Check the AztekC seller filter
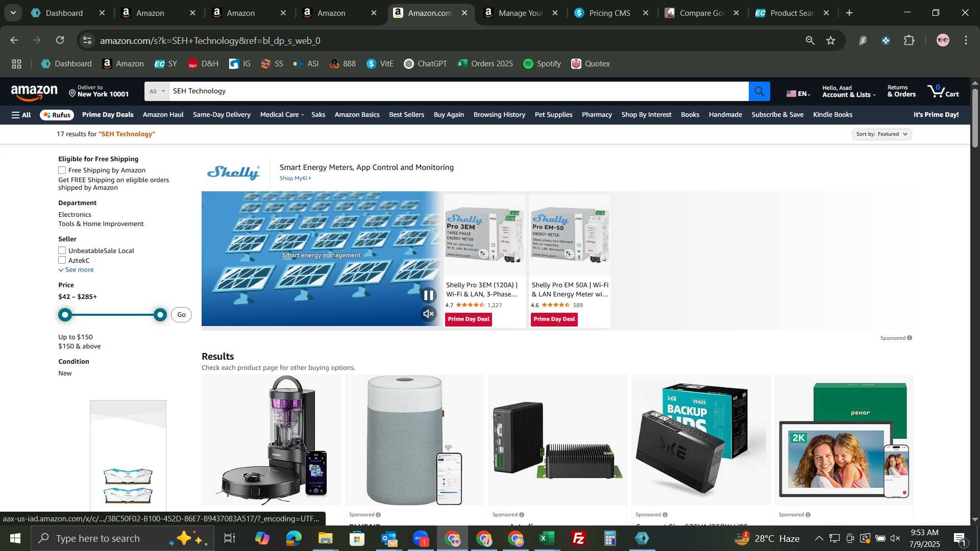 [62, 260]
